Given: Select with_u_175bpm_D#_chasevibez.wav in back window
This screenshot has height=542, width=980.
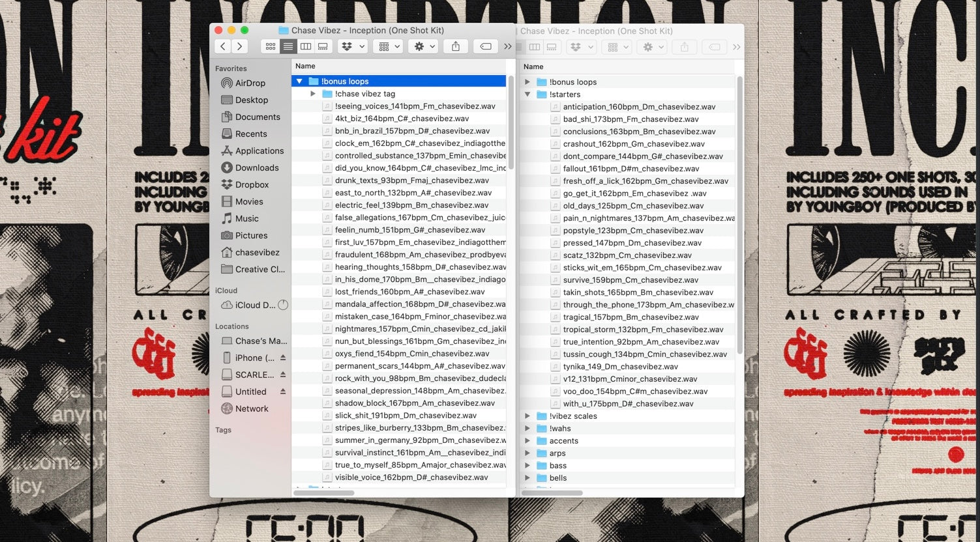Looking at the screenshot, I should pyautogui.click(x=627, y=404).
